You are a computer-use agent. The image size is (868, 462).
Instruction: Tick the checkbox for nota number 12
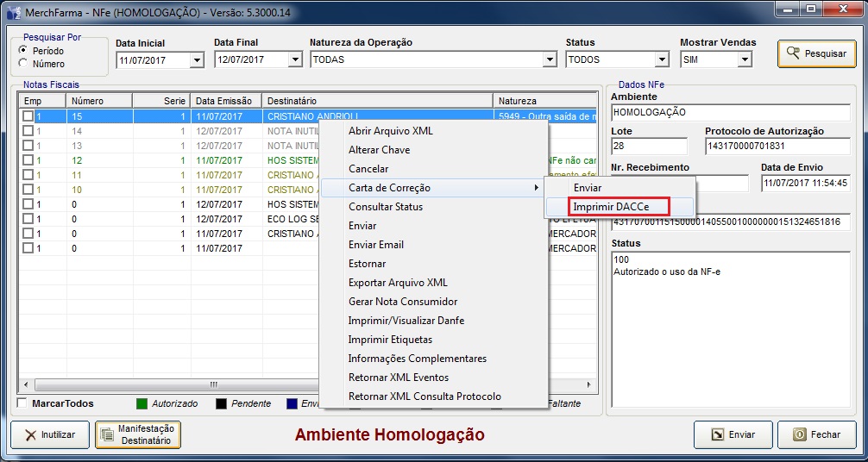pos(28,160)
